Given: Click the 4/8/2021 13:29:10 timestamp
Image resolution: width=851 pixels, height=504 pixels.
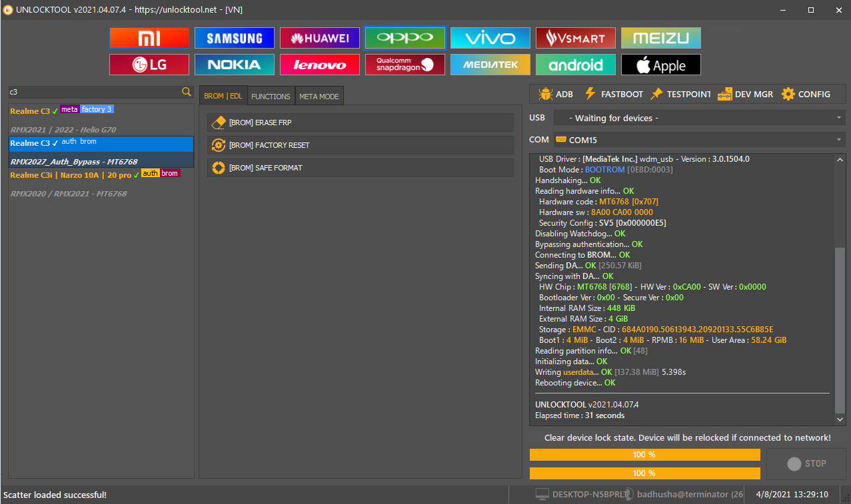Looking at the screenshot, I should coord(792,495).
